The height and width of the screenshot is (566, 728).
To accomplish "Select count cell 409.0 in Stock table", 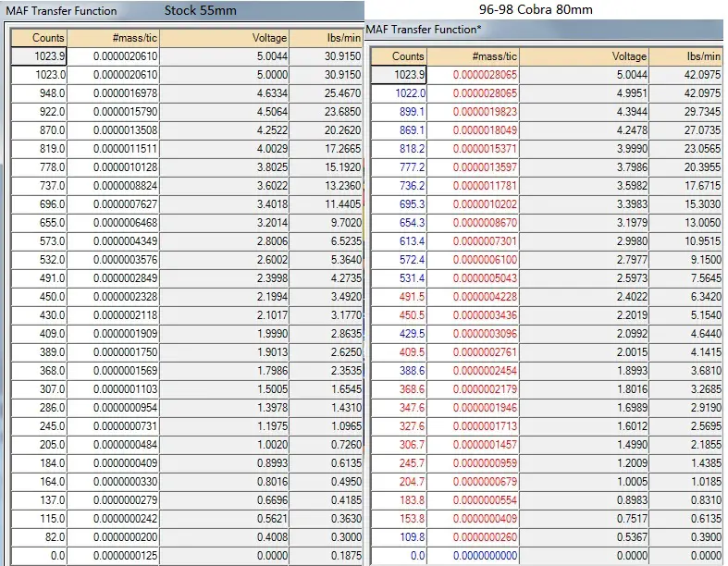I will [x=39, y=334].
